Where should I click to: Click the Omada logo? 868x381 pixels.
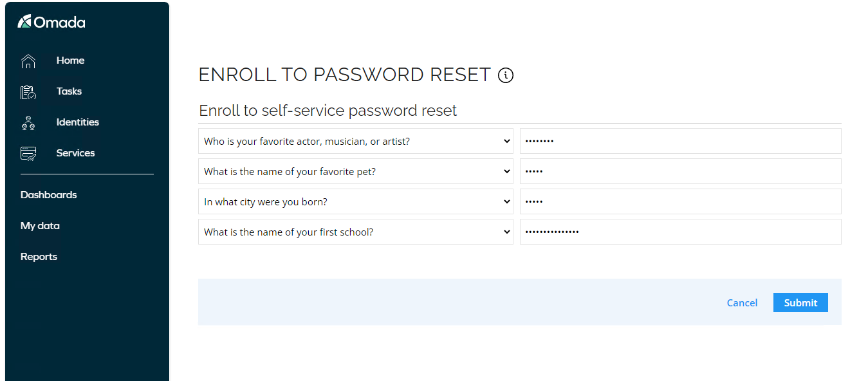51,23
